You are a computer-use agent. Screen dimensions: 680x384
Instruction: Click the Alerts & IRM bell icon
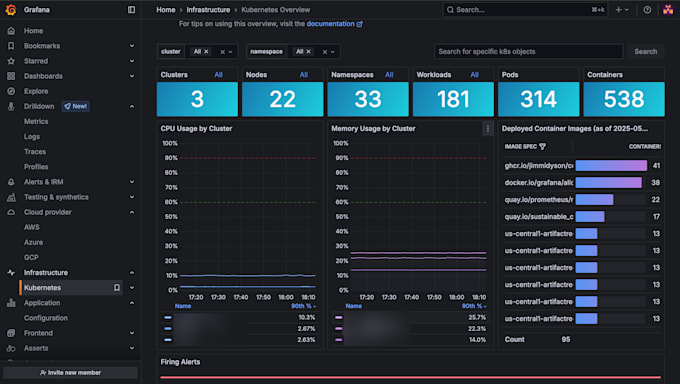[x=11, y=182]
